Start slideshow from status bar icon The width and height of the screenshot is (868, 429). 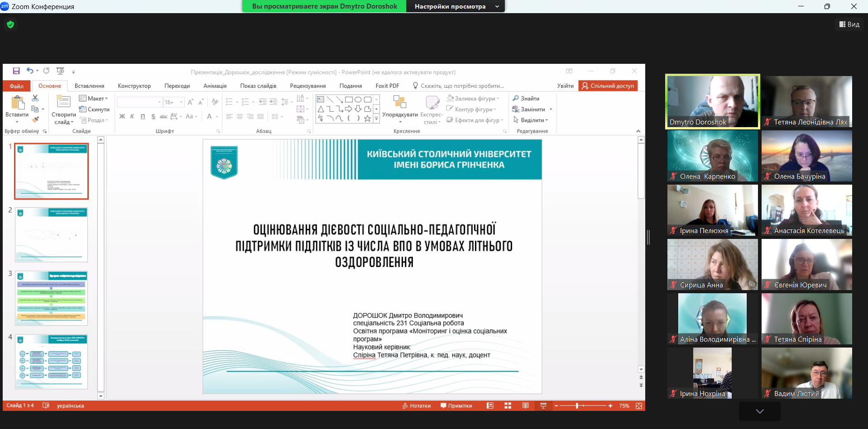(543, 406)
